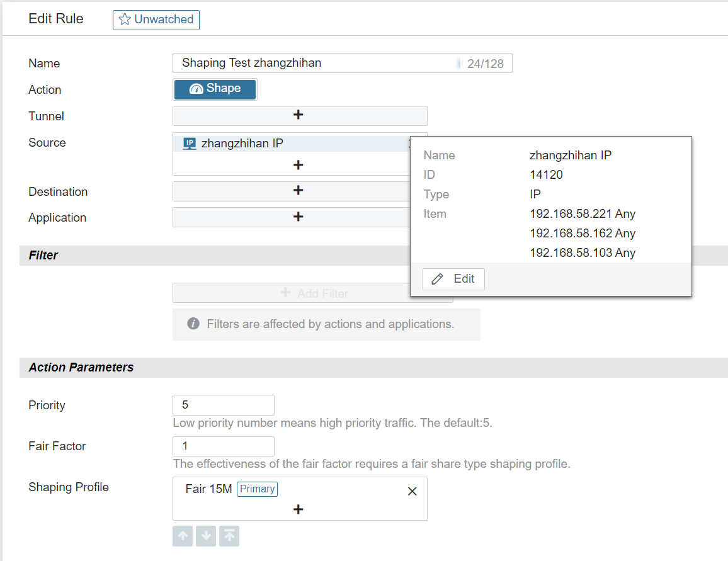This screenshot has height=561, width=728.
Task: Click the Fair 15M profile entry
Action: pyautogui.click(x=208, y=489)
